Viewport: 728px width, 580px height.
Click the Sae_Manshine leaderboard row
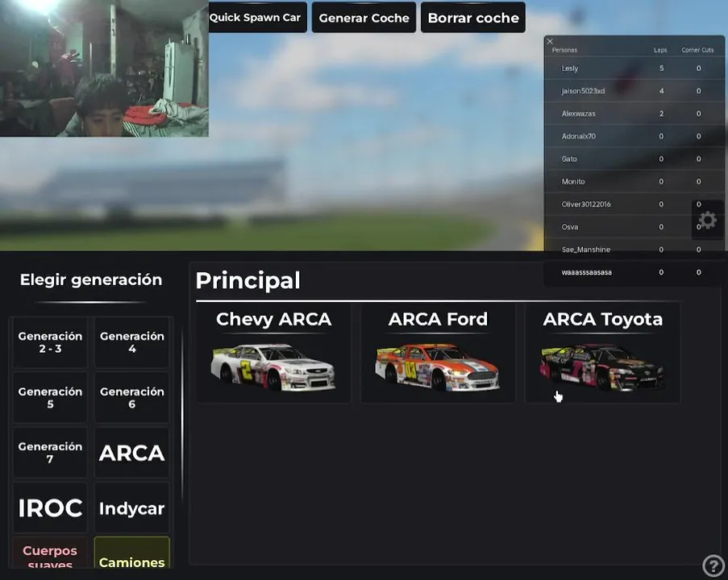634,250
